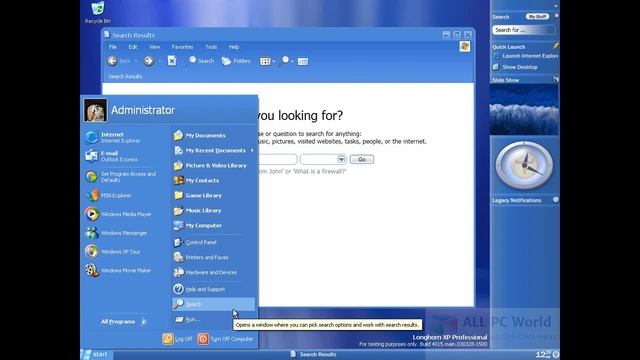Click the My Stuff button in sidebar
Viewport: 640px width, 360px height.
click(537, 17)
